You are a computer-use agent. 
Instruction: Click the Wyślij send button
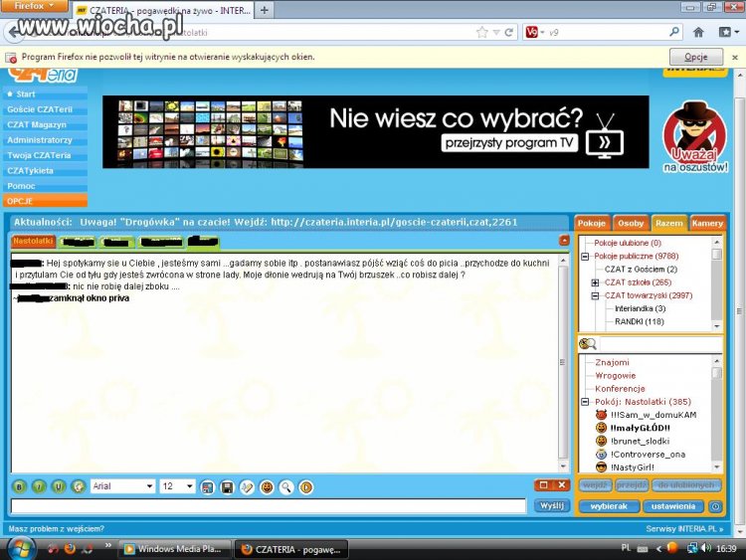click(x=552, y=505)
